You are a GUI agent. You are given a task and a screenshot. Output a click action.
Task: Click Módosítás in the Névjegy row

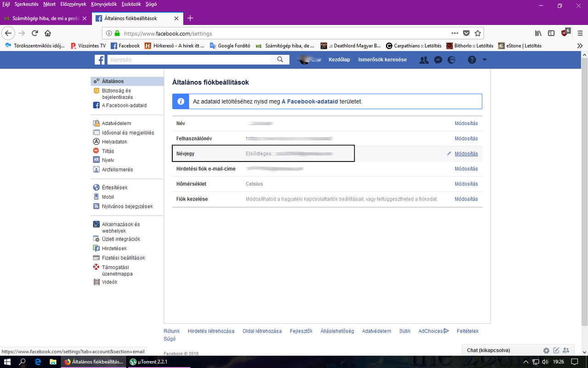(x=466, y=154)
